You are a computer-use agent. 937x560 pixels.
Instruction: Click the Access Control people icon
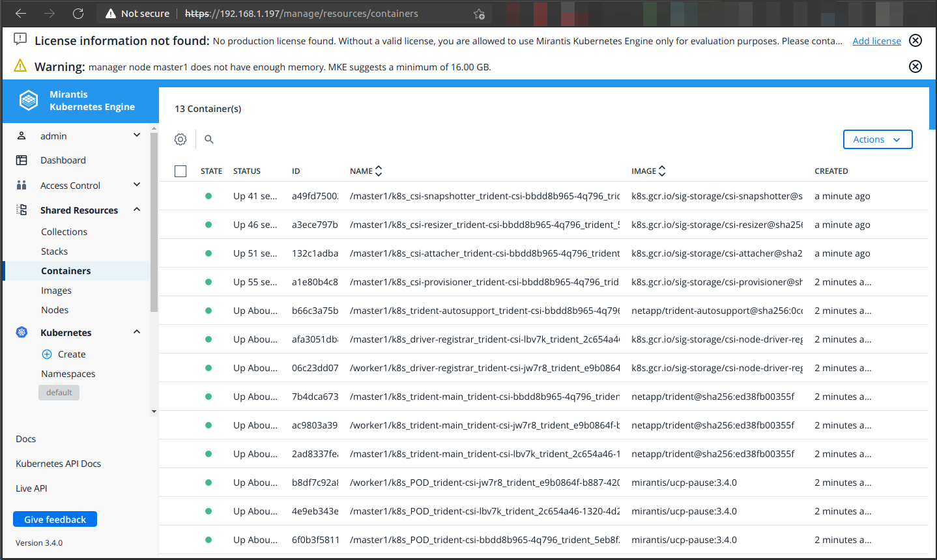tap(22, 186)
